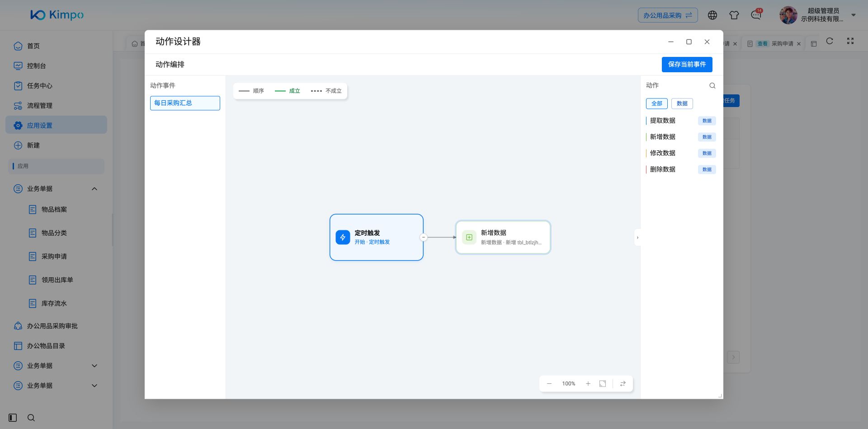Zoom in canvas with the plus icon
The image size is (868, 429).
coord(588,384)
